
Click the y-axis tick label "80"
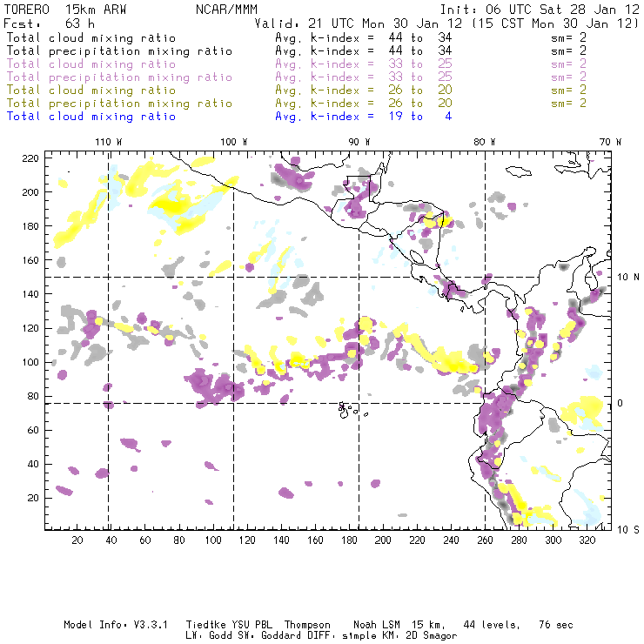[33, 396]
